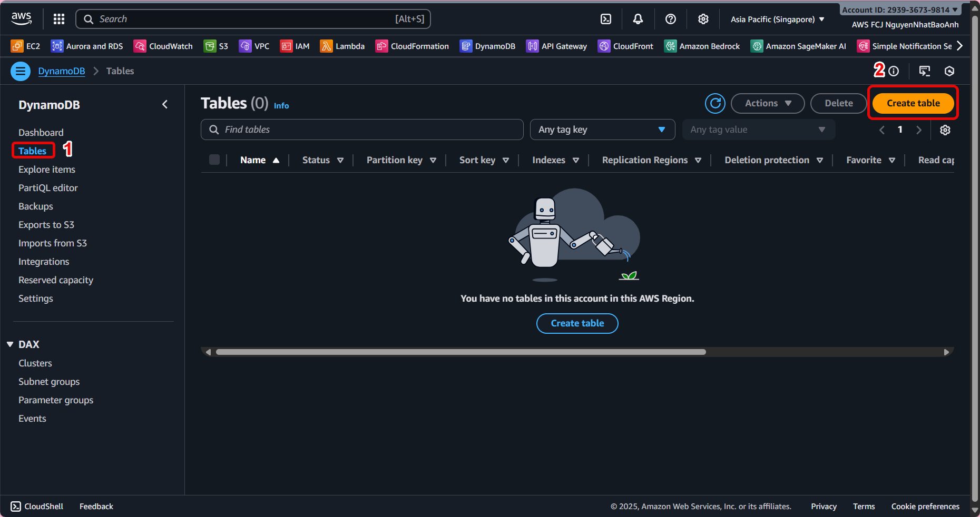Screen dimensions: 980x517
Task: Click the horizontal table scrollbar
Action: (x=460, y=352)
